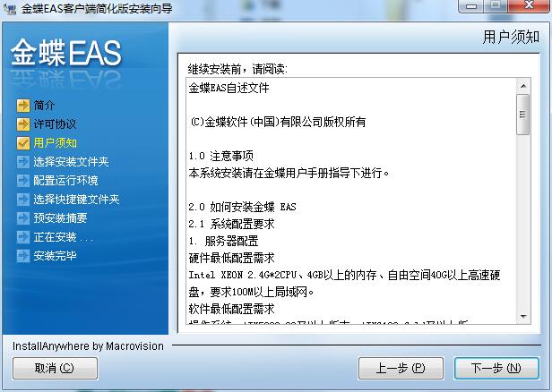The image size is (552, 392).
Task: Click the copyright line (C)金蝶软件
Action: 278,122
